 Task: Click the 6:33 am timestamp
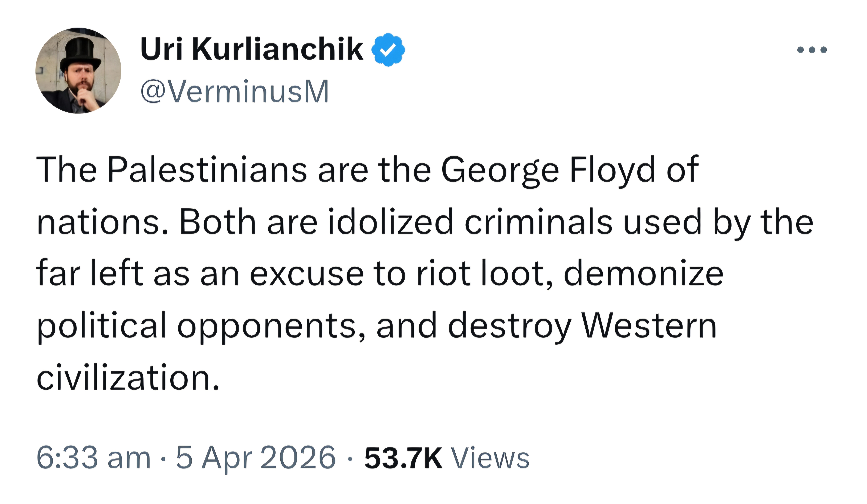click(x=94, y=458)
